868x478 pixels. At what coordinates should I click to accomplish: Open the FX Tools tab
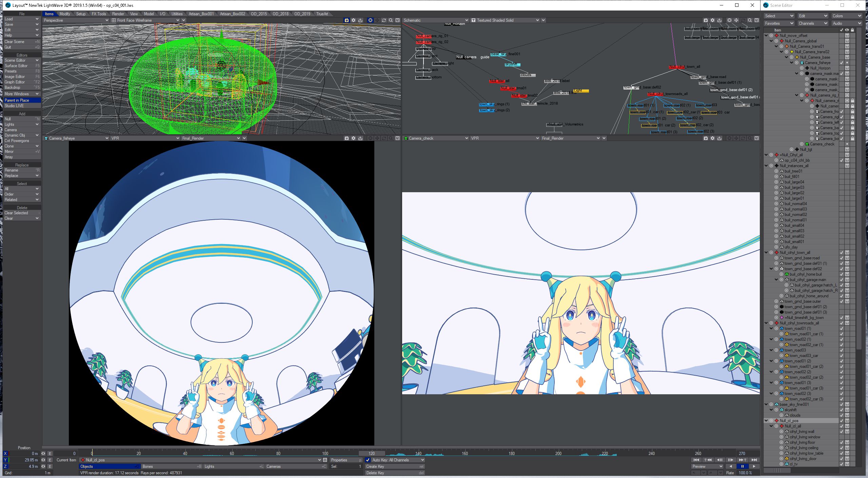pos(99,14)
